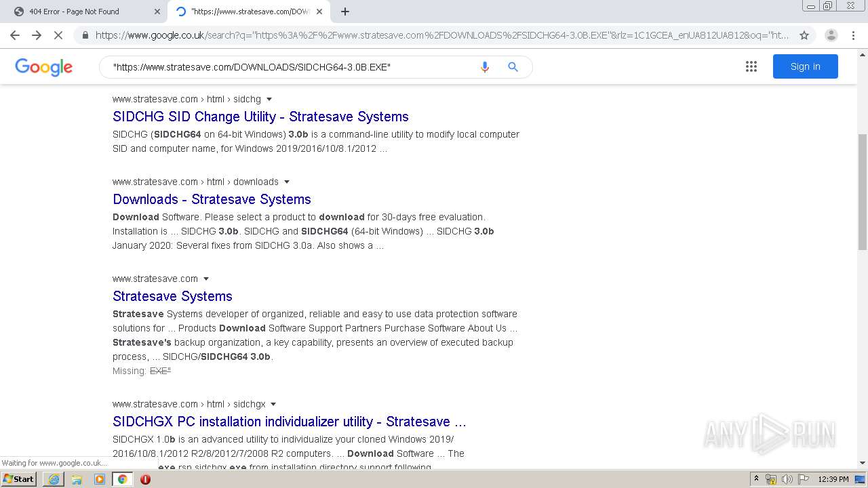Launch Internet Explorer from taskbar
The image size is (868, 488).
pos(54,479)
